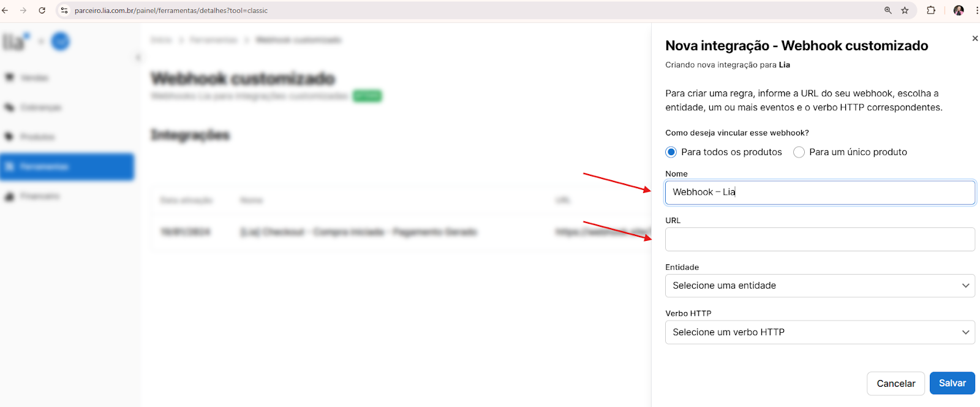Expand the Entidade dropdown
The image size is (980, 407).
tap(820, 286)
